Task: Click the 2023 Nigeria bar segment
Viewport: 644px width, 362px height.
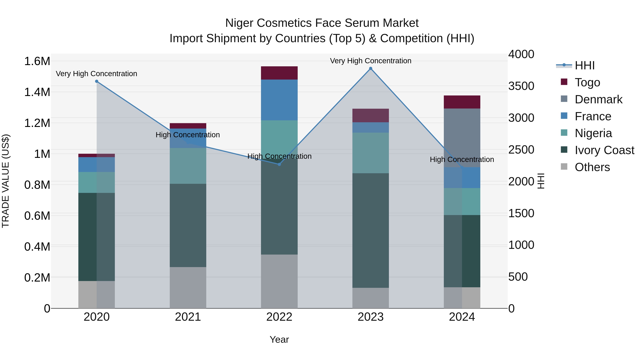Action: [x=370, y=153]
